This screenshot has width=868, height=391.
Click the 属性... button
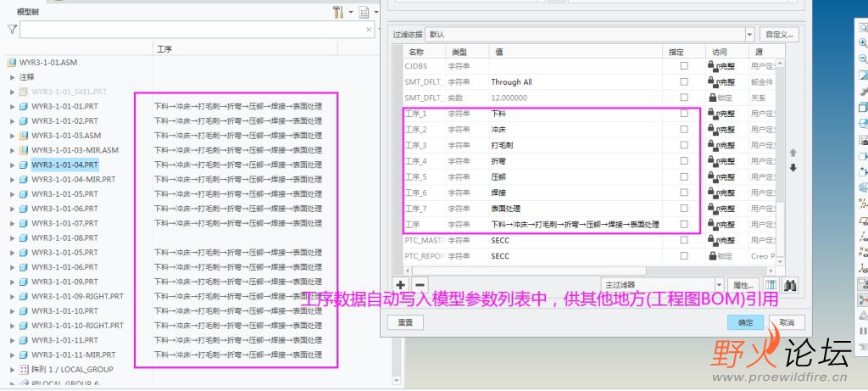point(743,285)
